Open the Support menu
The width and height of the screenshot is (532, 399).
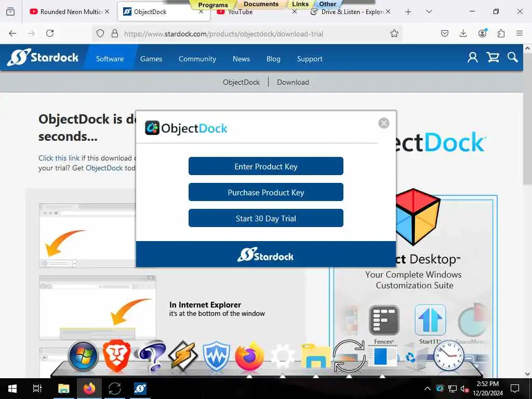pyautogui.click(x=310, y=59)
